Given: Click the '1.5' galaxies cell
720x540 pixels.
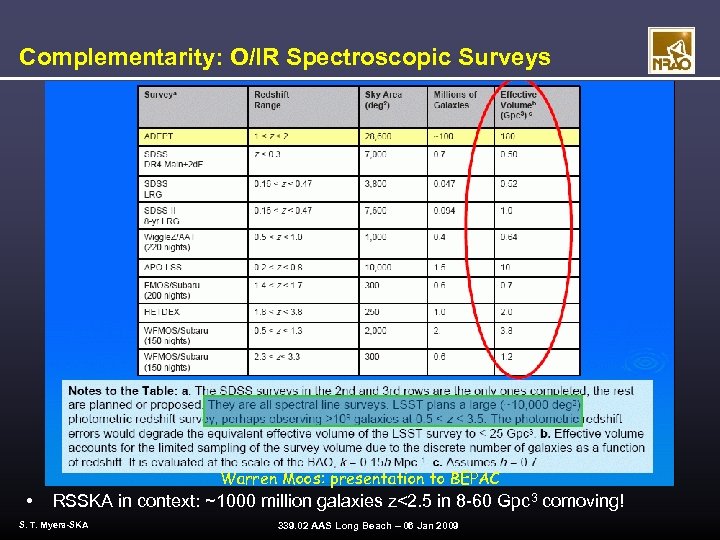Looking at the screenshot, I should 461,268.
